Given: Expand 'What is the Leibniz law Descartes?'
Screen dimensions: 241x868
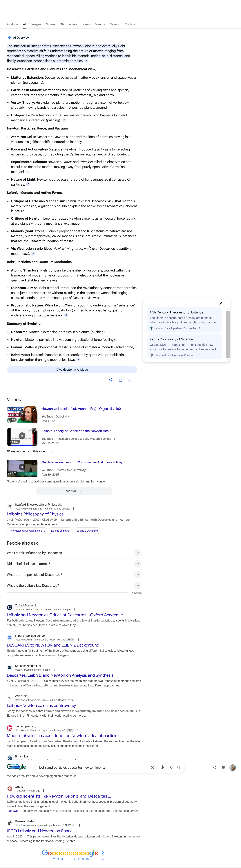Looking at the screenshot, I should 74,586.
